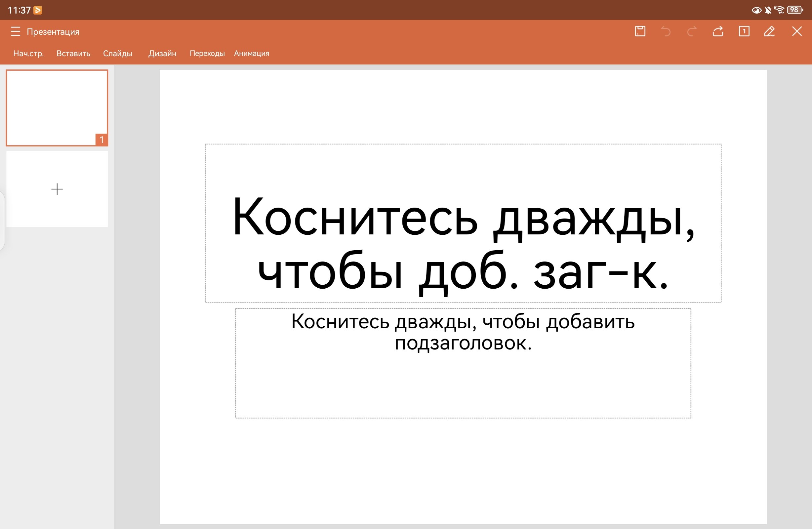Open the Нач.стр. tab
The image size is (812, 529).
28,53
